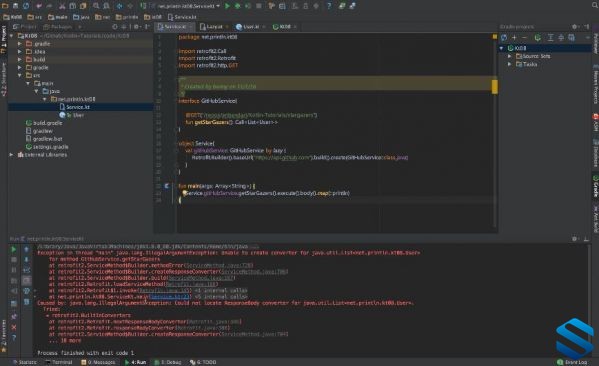Open Gradle panel settings gear
The width and height of the screenshot is (599, 366).
(x=574, y=27)
